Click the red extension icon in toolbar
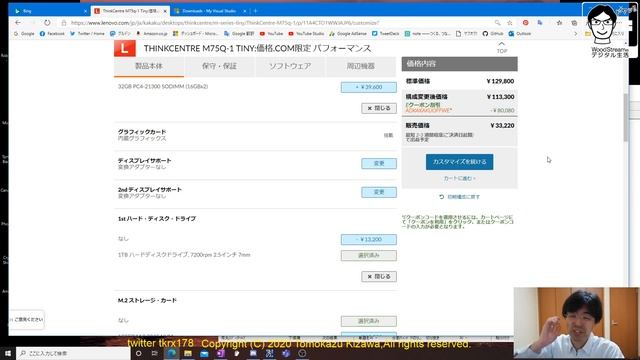The image size is (640, 360). coord(526,23)
